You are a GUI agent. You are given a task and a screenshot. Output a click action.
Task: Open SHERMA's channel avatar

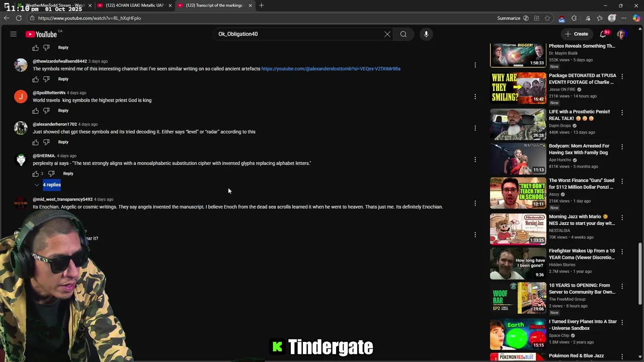coord(21,160)
